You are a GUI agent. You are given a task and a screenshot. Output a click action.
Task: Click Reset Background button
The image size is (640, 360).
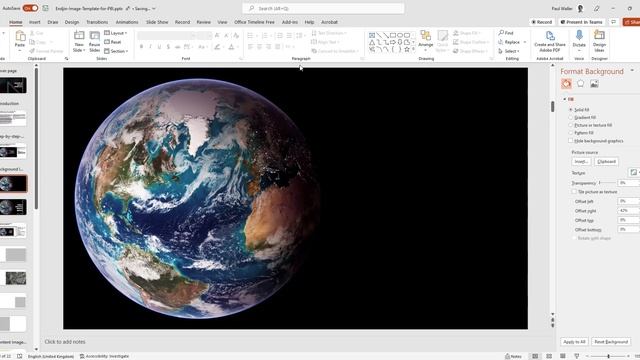tap(611, 342)
